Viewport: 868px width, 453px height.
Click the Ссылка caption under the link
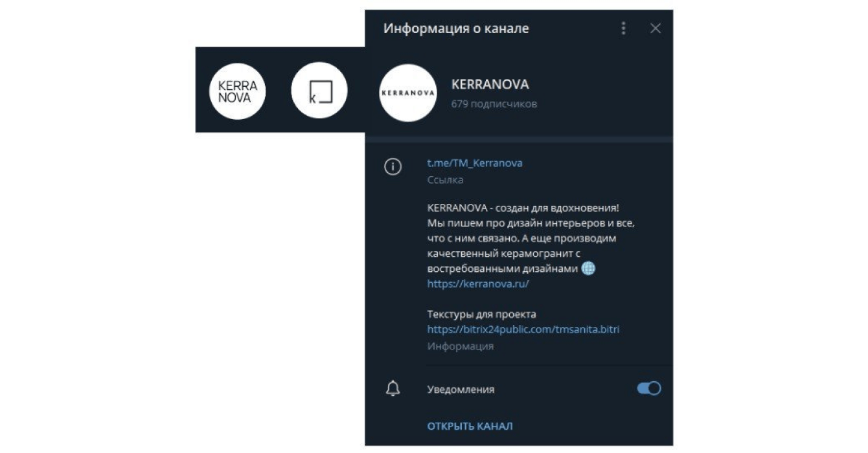(445, 180)
